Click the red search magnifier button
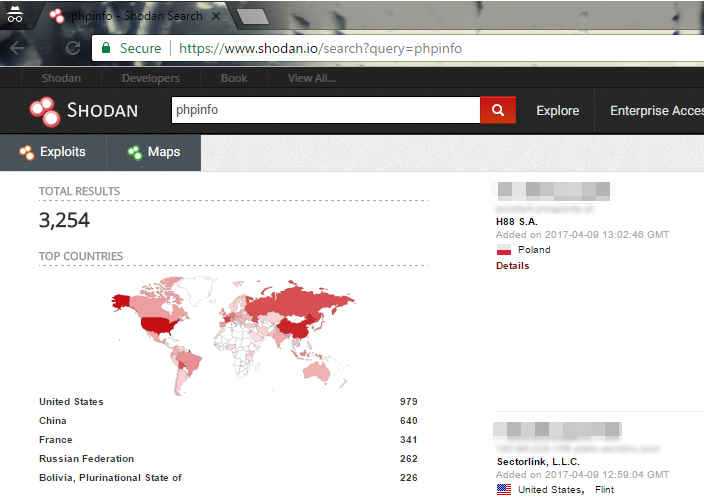The image size is (704, 500). 497,110
